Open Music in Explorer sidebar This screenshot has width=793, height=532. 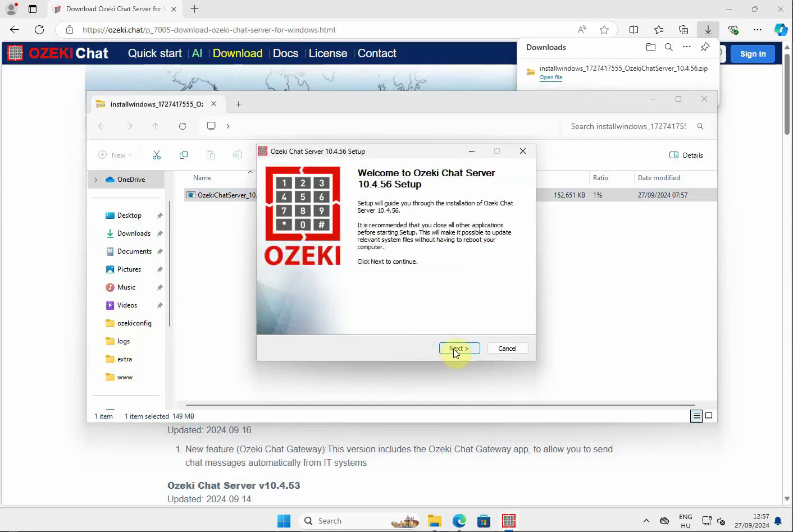(x=126, y=287)
